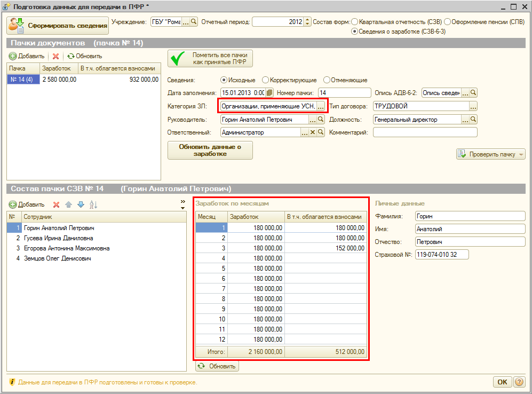Click magnifier icon next to Учреждение field
532x394 pixels.
(x=194, y=22)
